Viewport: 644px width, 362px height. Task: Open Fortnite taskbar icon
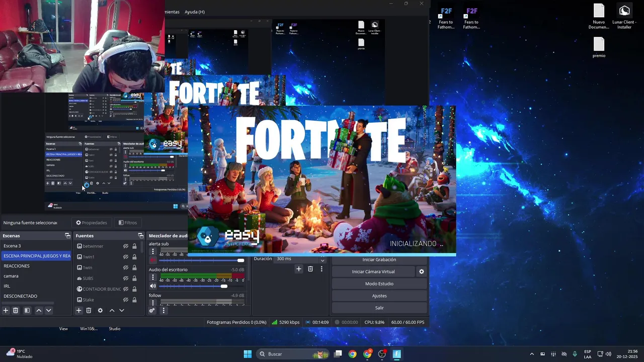click(x=396, y=354)
